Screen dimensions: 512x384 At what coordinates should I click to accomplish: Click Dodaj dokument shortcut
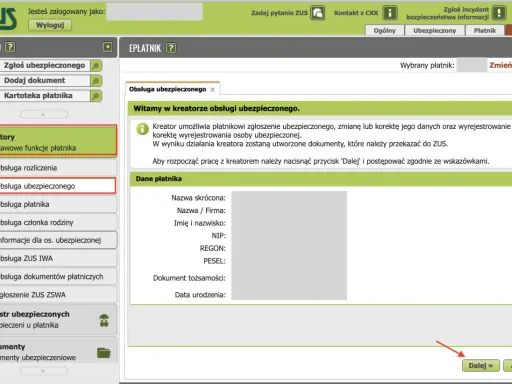(45, 80)
